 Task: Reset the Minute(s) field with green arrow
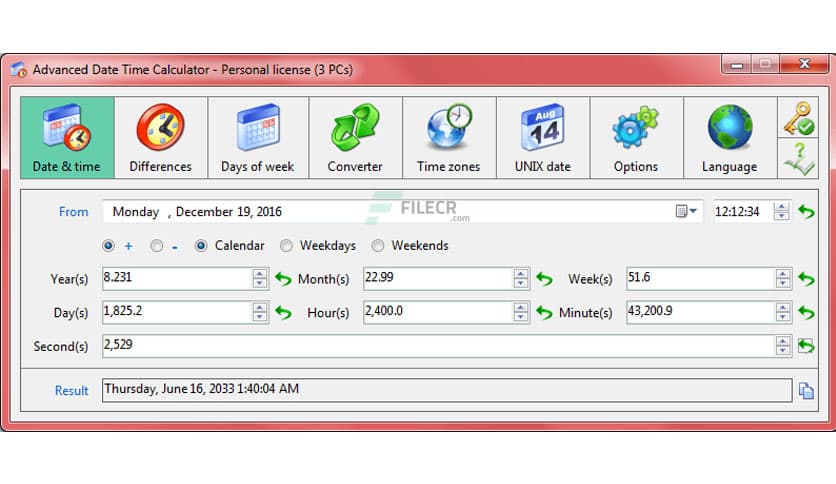[x=806, y=312]
